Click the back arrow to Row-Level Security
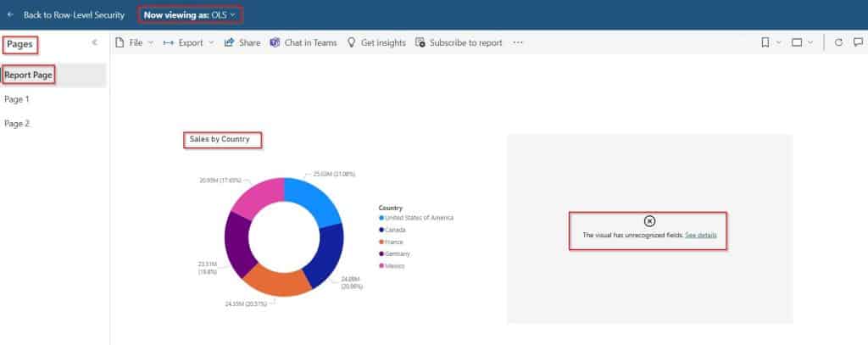The width and height of the screenshot is (868, 345). (x=10, y=15)
